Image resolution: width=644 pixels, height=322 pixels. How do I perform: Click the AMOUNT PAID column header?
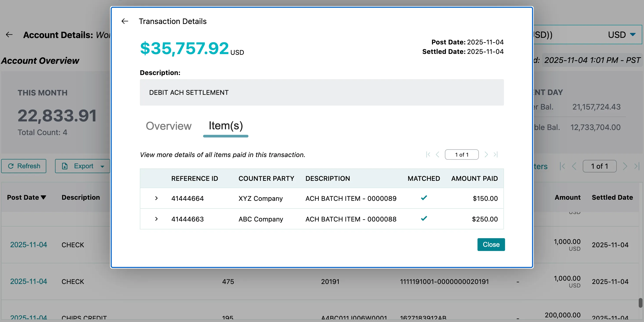tap(474, 178)
